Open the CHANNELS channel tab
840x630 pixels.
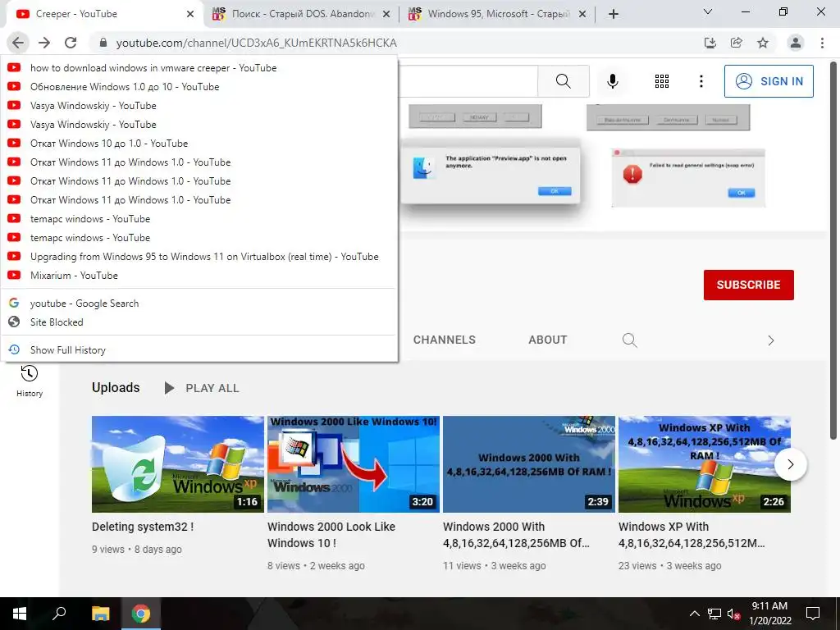(444, 340)
